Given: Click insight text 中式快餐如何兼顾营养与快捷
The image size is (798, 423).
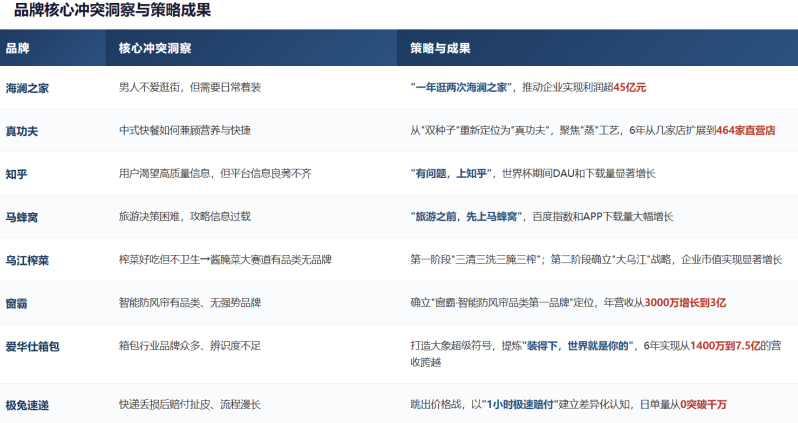Looking at the screenshot, I should point(185,131).
